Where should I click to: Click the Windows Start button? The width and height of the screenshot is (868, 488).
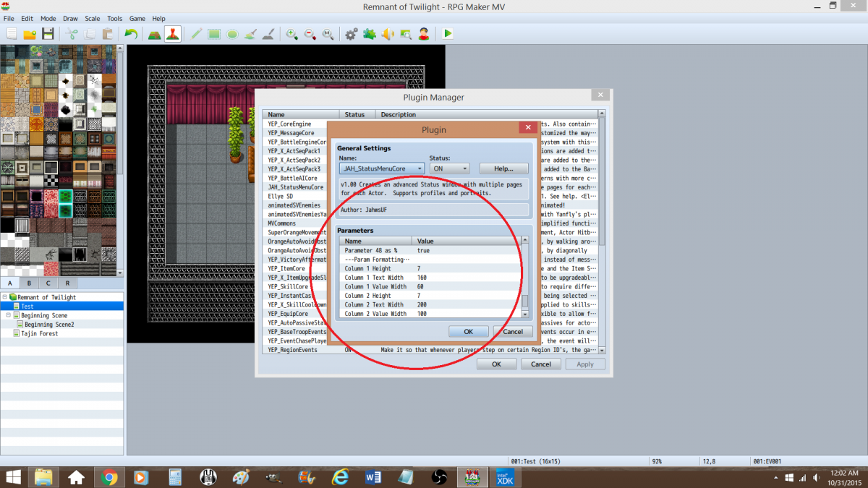14,477
